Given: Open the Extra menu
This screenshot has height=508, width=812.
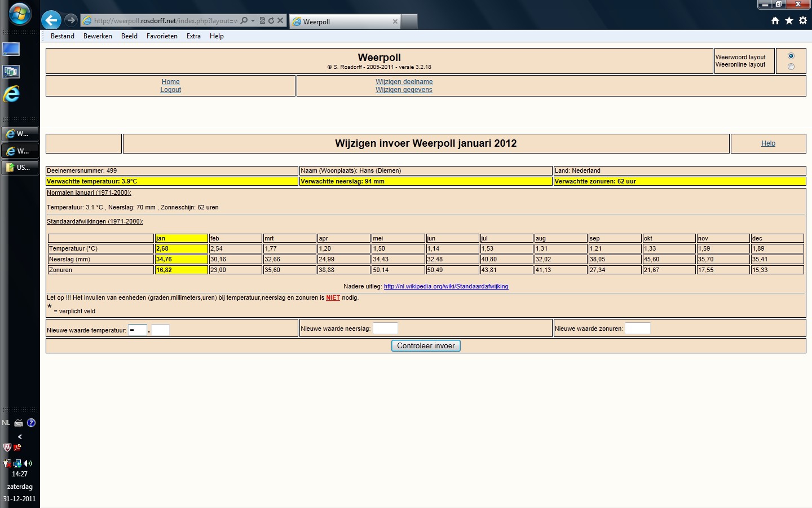Looking at the screenshot, I should tap(193, 36).
